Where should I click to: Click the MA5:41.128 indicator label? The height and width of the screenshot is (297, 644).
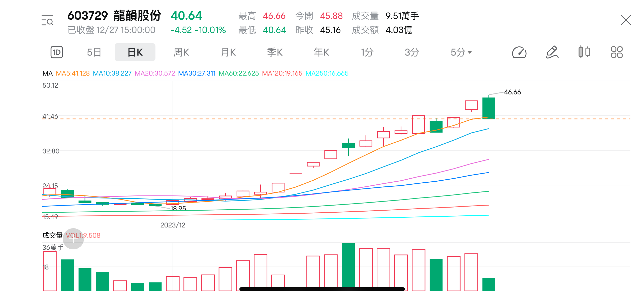click(x=73, y=73)
